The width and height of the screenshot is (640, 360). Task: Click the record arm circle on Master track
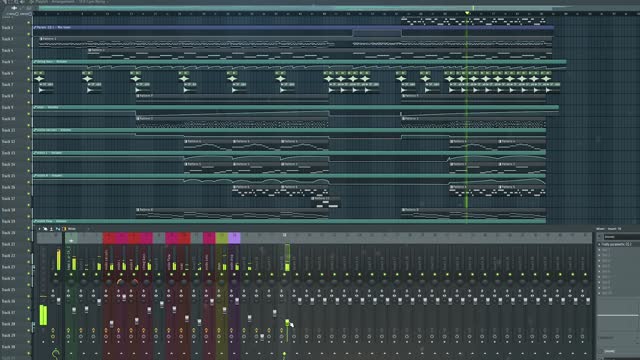point(53,336)
